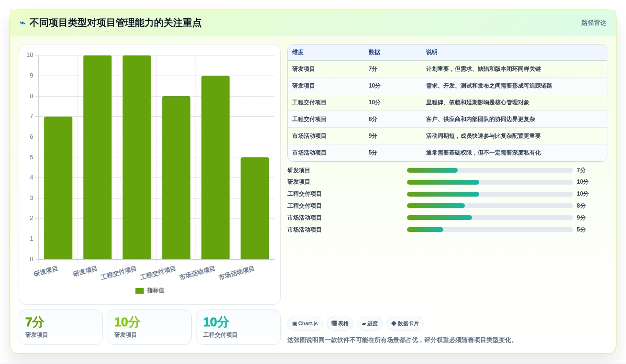Screen dimensions: 626x364
Task: Click the 研发项目 7分 progress bar
Action: pos(490,170)
